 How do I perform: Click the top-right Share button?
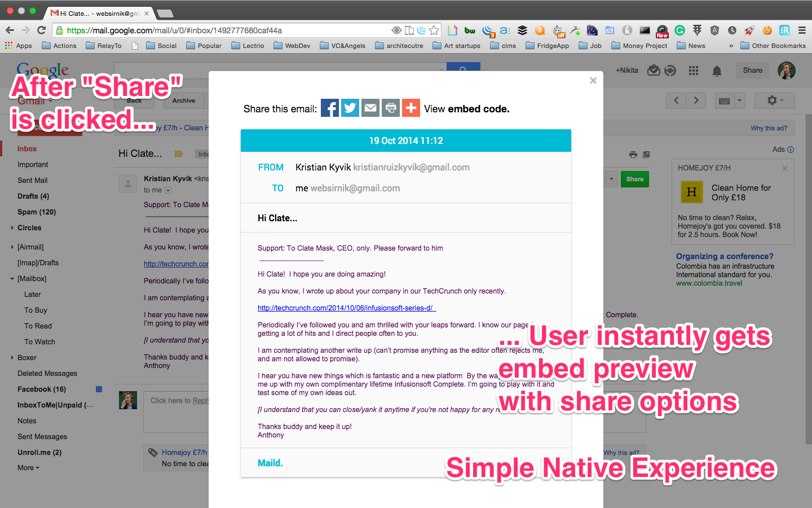752,71
